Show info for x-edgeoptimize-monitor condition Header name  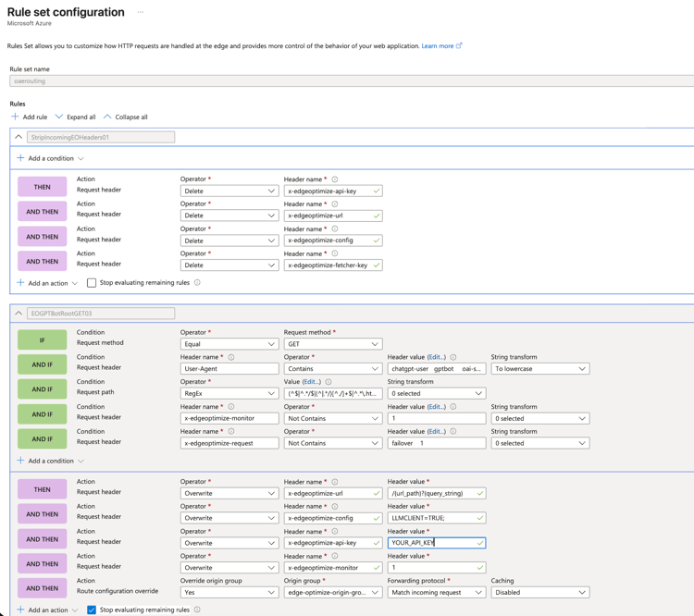(x=231, y=407)
